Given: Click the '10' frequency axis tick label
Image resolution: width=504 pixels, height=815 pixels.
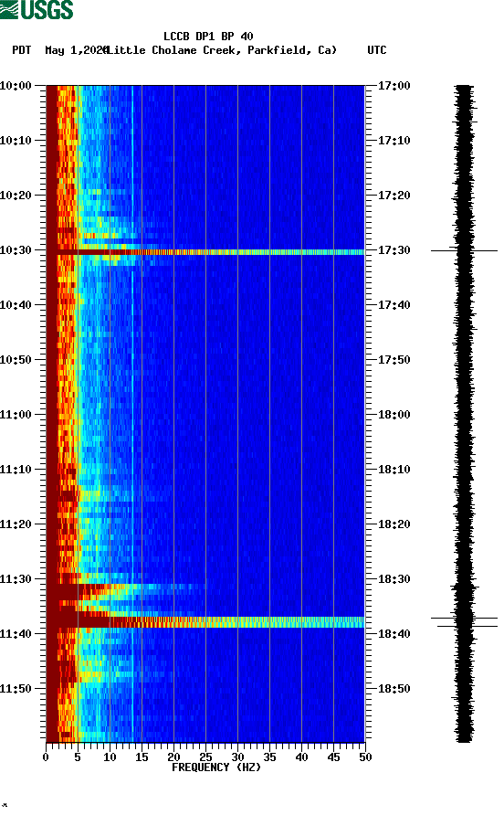Looking at the screenshot, I should 110,757.
